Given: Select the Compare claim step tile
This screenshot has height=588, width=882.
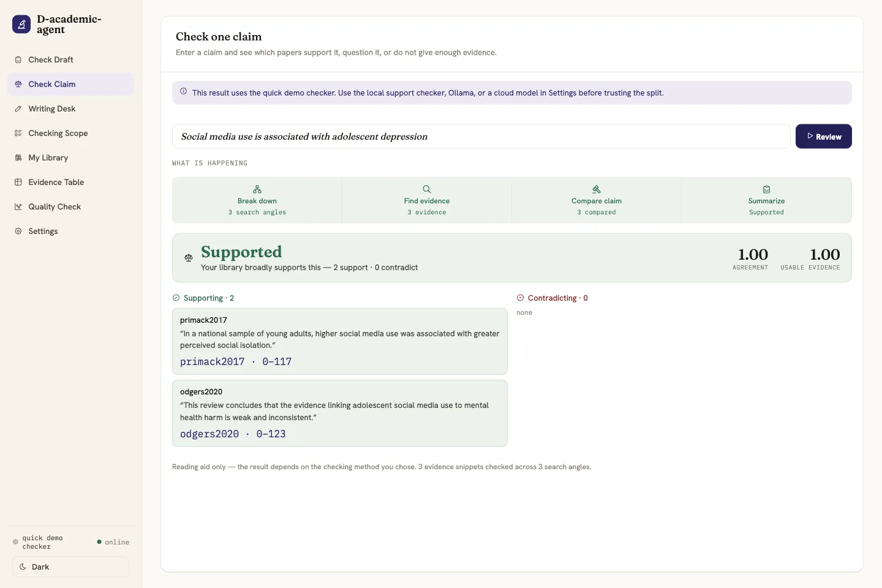Looking at the screenshot, I should 597,200.
